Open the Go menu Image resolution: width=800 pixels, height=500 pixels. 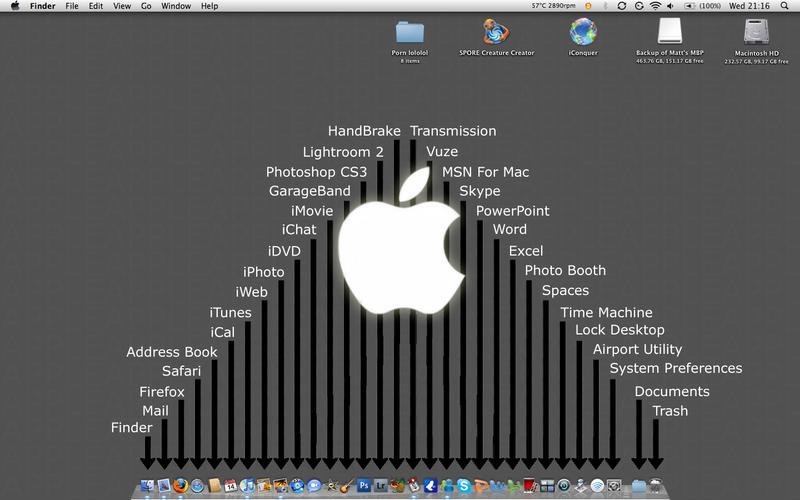(146, 6)
